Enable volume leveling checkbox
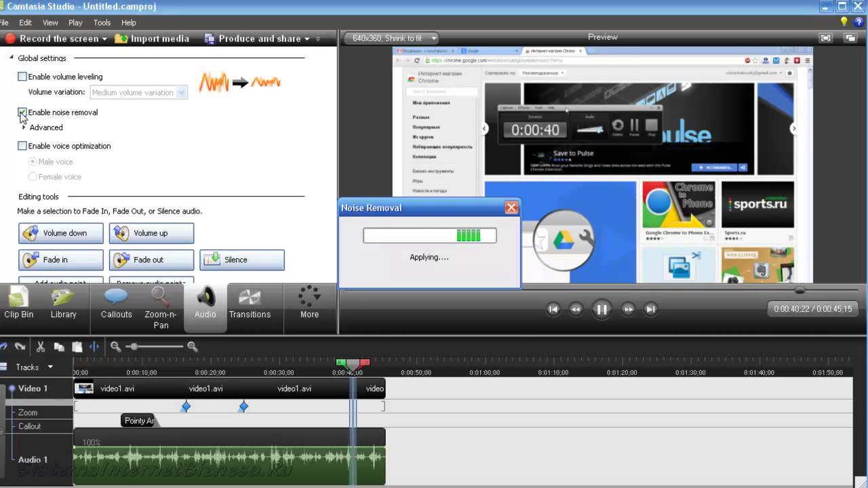The height and width of the screenshot is (488, 868). pos(22,77)
